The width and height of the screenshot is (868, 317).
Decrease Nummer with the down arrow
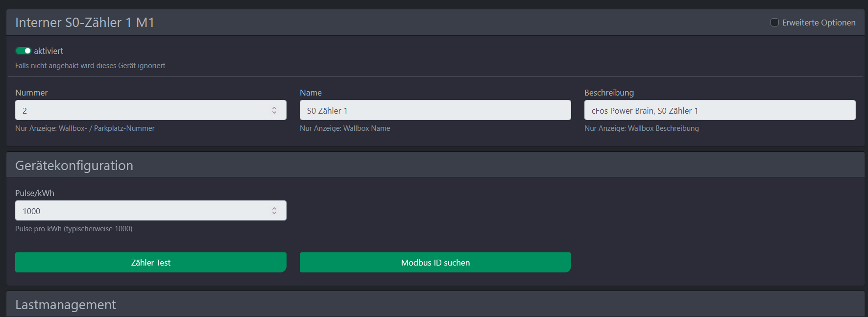coord(274,113)
